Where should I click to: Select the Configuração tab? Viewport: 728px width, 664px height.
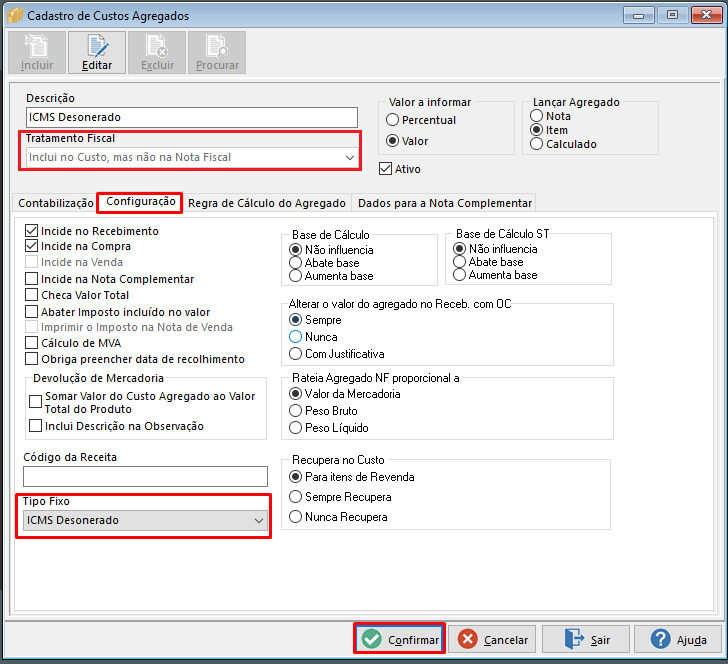pyautogui.click(x=140, y=202)
